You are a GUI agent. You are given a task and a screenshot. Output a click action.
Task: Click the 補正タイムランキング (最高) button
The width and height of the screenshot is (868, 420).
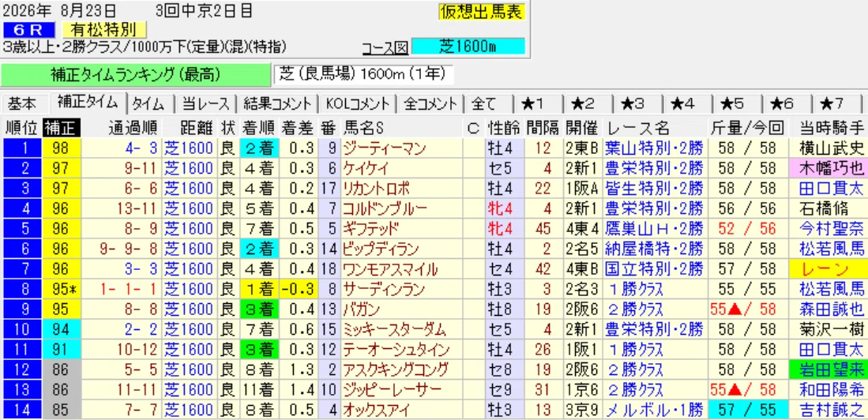tap(136, 73)
